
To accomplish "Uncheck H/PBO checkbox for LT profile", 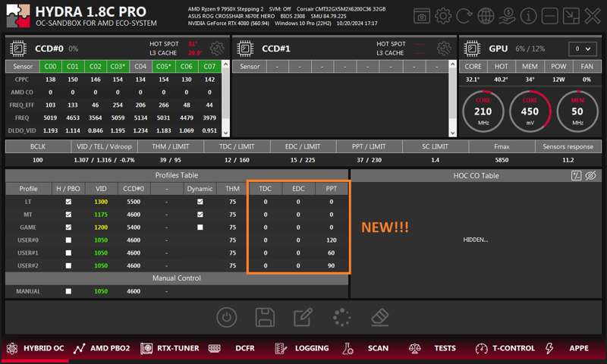I will point(68,202).
